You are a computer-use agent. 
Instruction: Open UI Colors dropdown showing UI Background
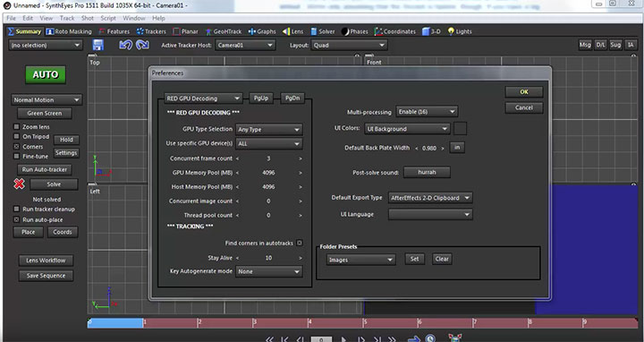[x=407, y=129]
